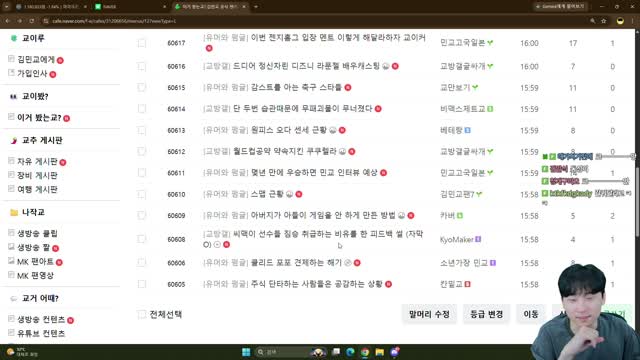Click the new-post badge on post 60615
640x360 pixels.
tap(348, 87)
